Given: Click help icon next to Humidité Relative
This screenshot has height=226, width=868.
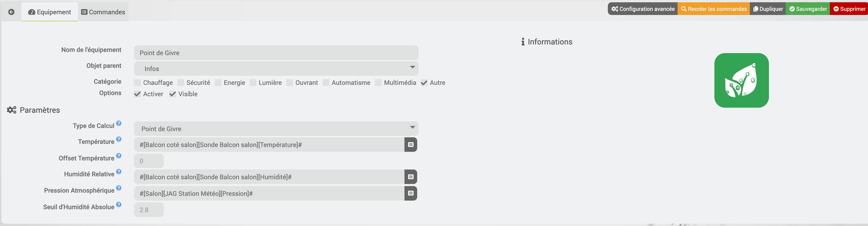Looking at the screenshot, I should pos(119,172).
